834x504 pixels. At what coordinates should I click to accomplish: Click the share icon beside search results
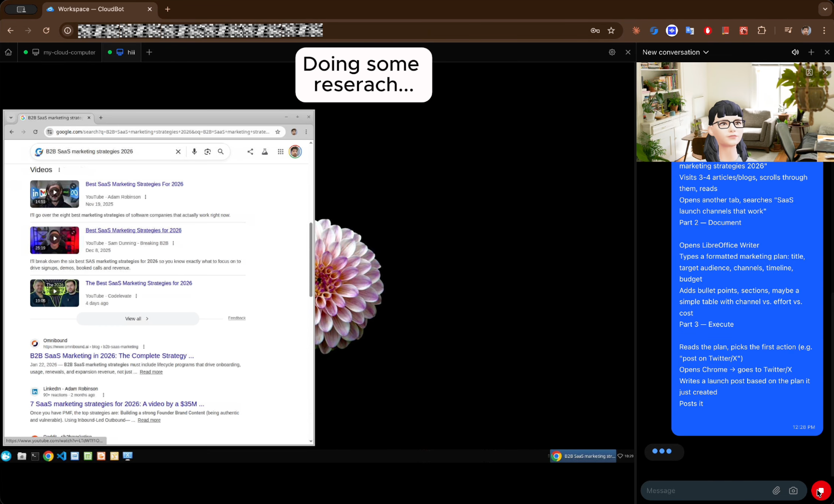click(x=250, y=151)
